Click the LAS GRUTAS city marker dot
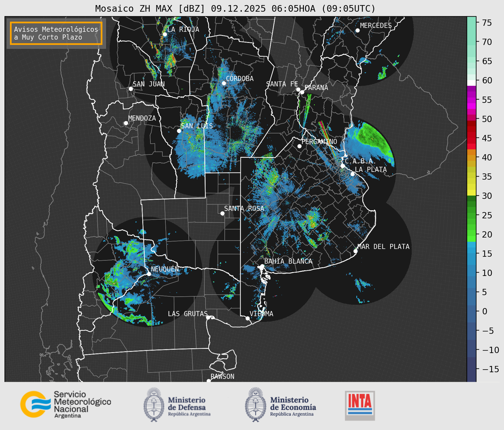The height and width of the screenshot is (430, 504). (208, 317)
